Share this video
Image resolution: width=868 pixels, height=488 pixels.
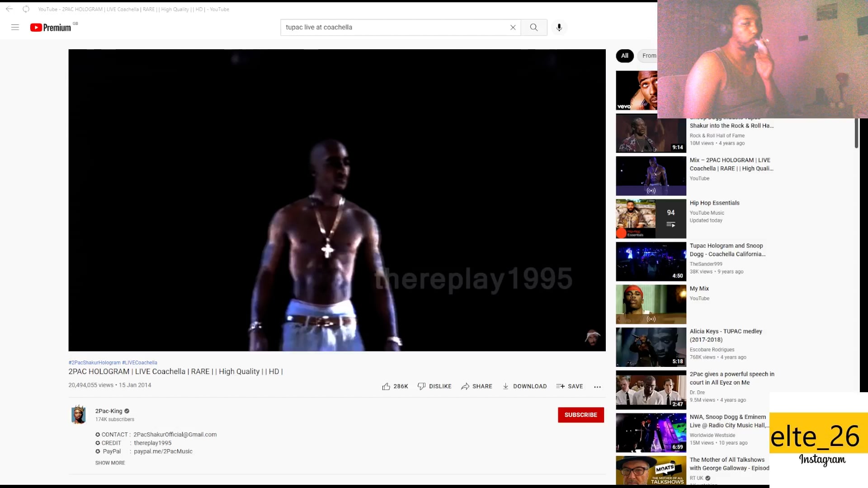coord(476,386)
